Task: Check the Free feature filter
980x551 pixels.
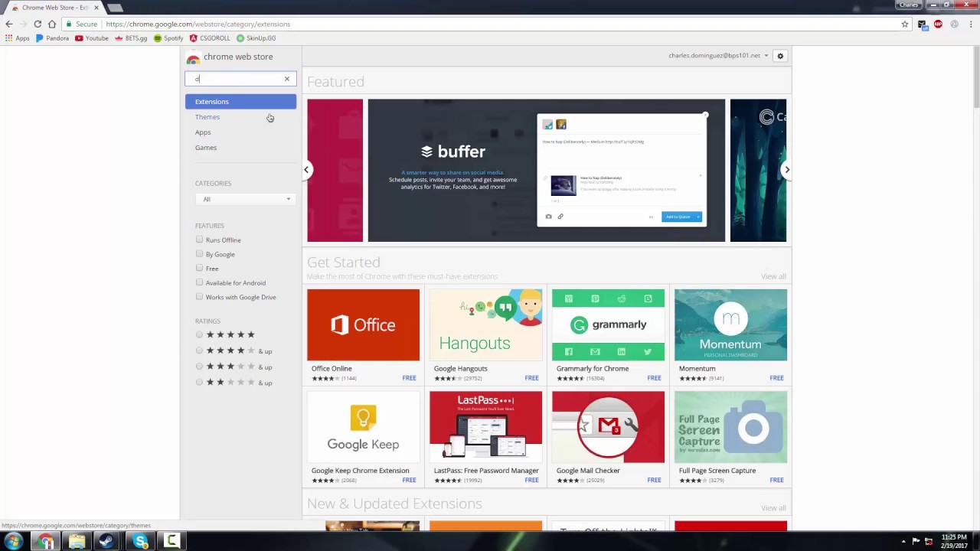Action: 200,268
